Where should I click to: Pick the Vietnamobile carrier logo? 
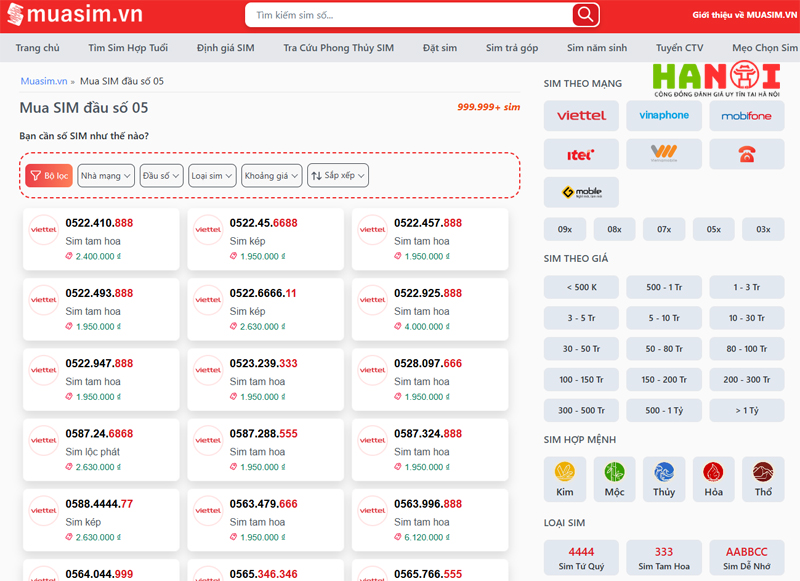(x=664, y=154)
